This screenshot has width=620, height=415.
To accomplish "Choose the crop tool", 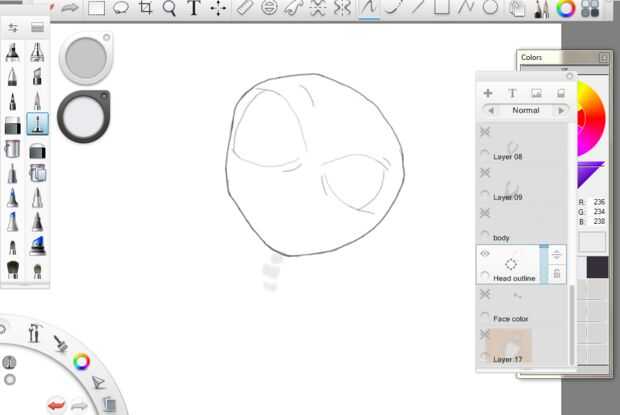I will click(x=145, y=8).
